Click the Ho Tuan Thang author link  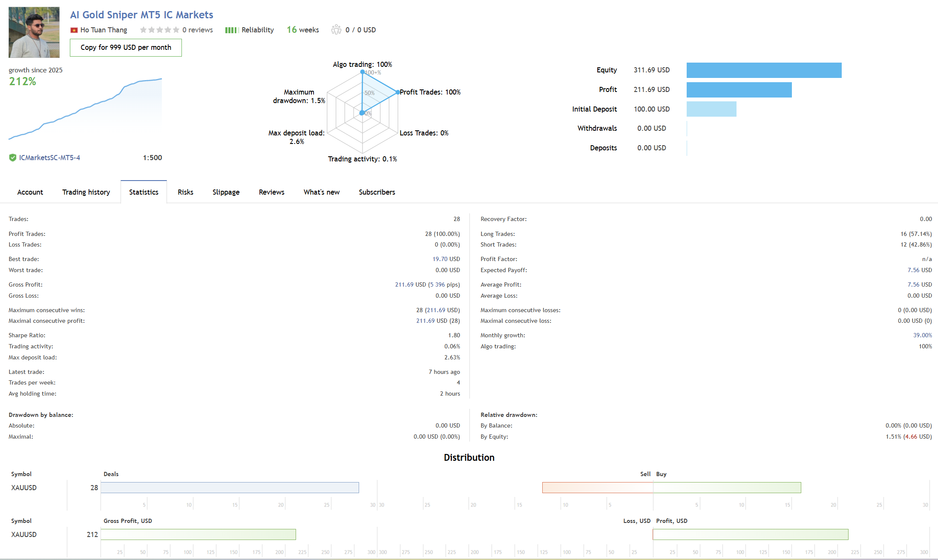104,30
